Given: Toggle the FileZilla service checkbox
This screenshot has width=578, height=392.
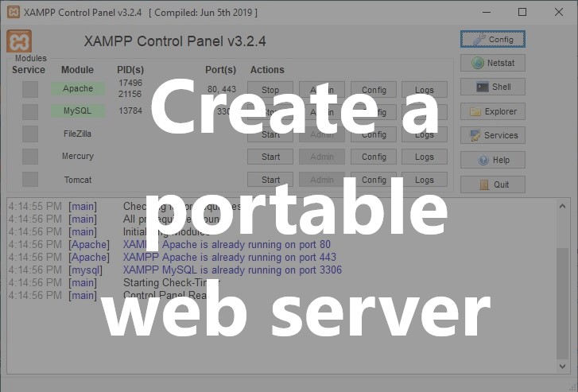Looking at the screenshot, I should click(x=30, y=134).
